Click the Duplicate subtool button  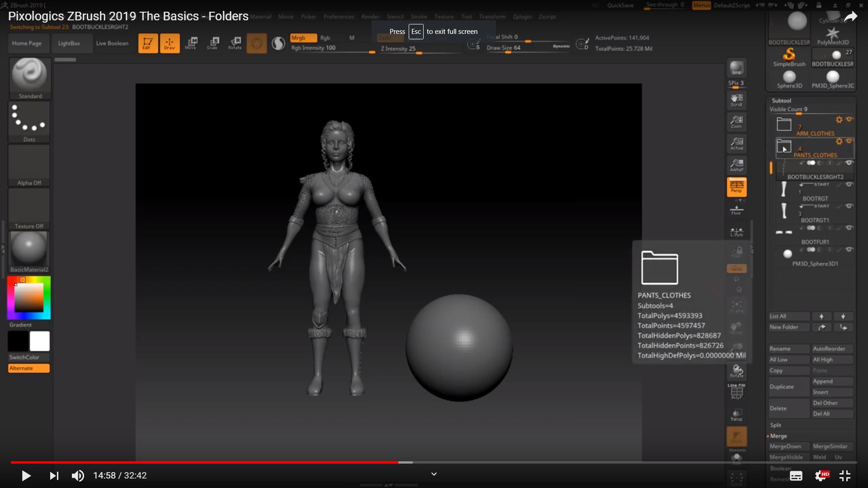789,387
